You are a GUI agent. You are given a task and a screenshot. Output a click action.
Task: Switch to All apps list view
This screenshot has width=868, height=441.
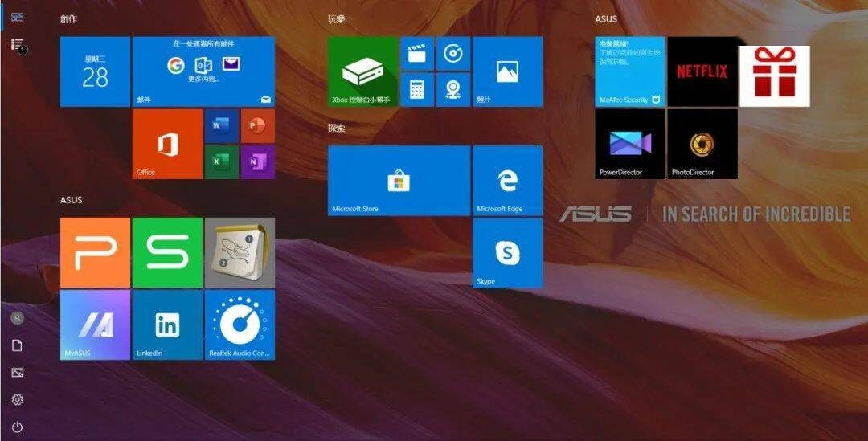(x=17, y=44)
